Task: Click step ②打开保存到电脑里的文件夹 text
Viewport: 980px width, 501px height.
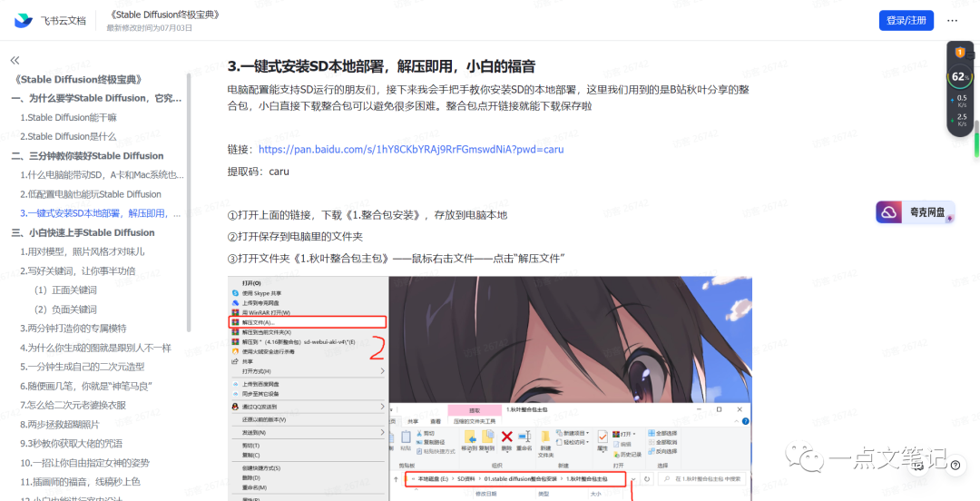Action: pyautogui.click(x=295, y=236)
